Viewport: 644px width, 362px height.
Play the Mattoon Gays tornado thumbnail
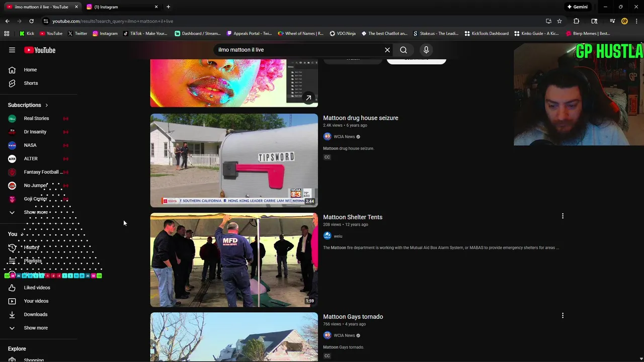tap(234, 337)
